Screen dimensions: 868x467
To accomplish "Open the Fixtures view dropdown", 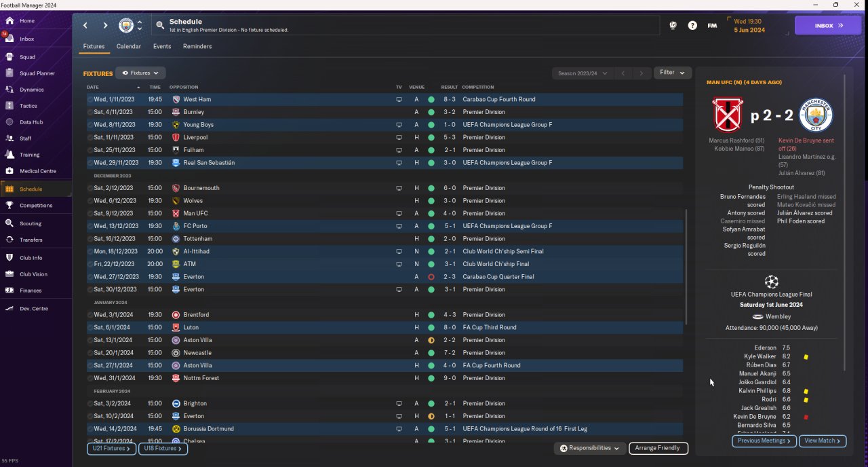I will (140, 73).
